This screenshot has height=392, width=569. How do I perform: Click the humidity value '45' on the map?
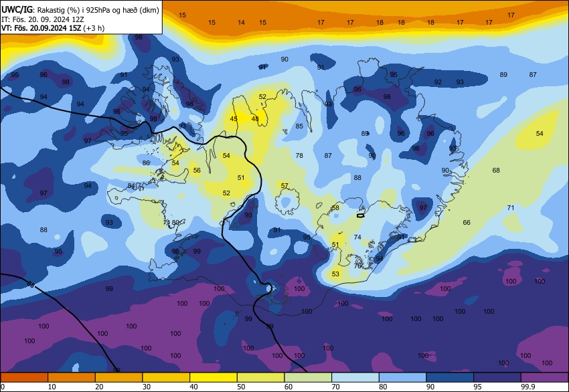click(x=234, y=119)
